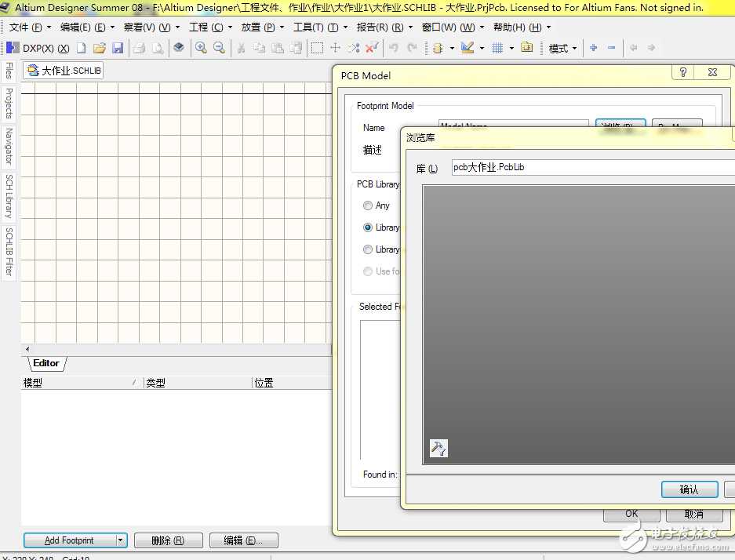
Task: Open the 窗口 (W) menu
Action: [x=453, y=27]
